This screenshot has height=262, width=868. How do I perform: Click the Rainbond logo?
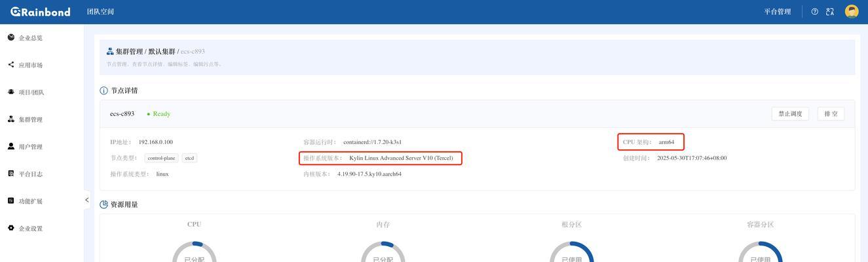(x=40, y=12)
